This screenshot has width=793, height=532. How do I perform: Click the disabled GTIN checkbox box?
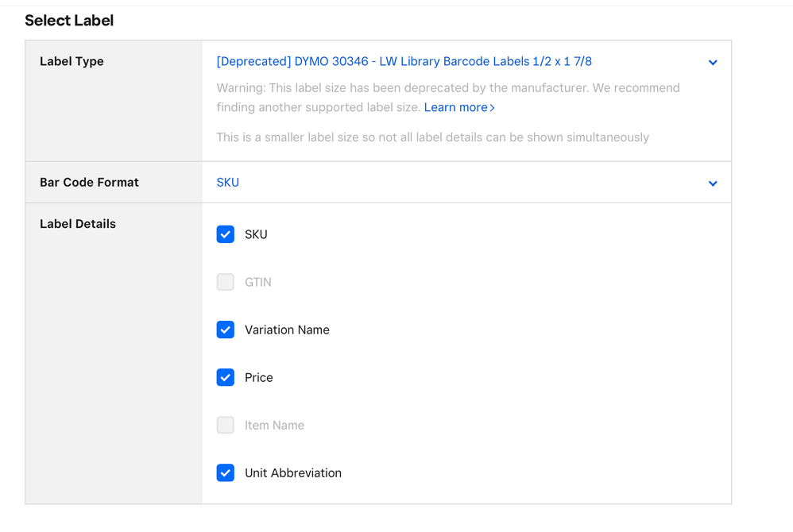[226, 282]
